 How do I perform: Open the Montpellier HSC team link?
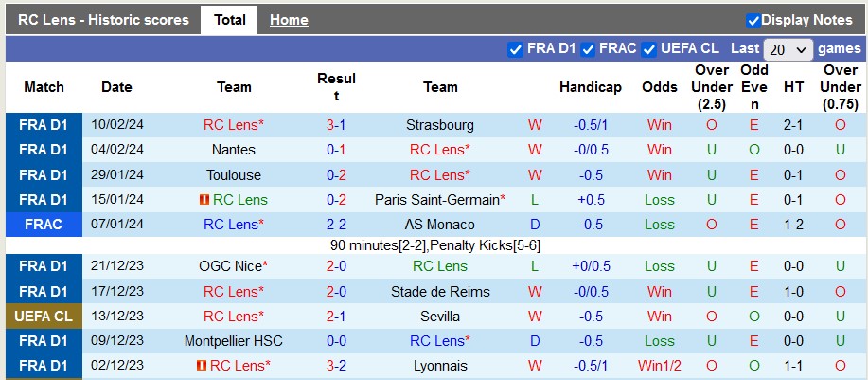234,341
